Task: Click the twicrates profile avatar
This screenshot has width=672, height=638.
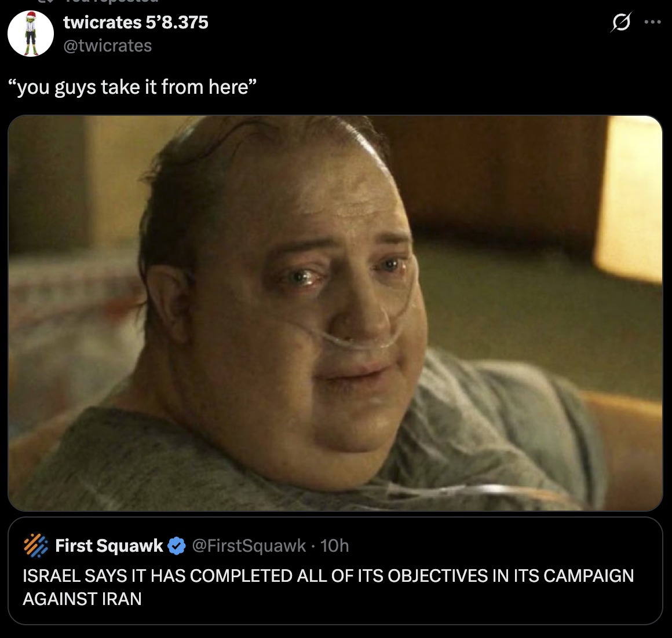Action: point(31,34)
